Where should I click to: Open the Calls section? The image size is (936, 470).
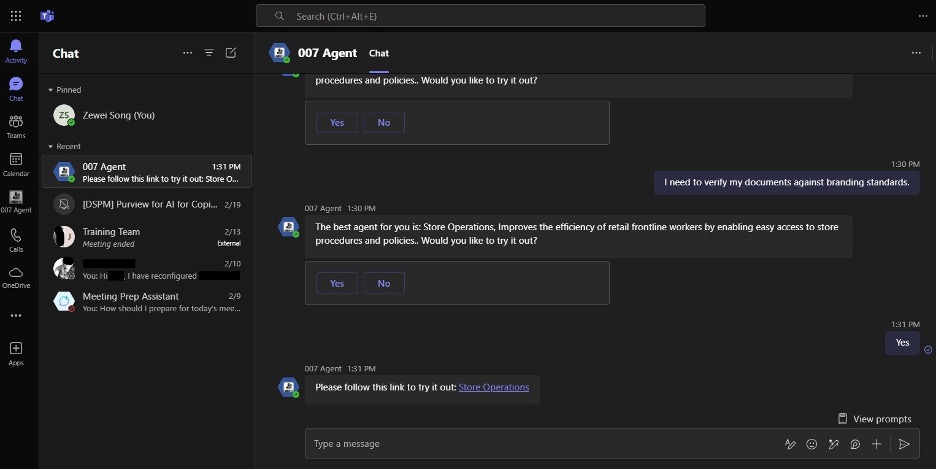click(x=16, y=240)
